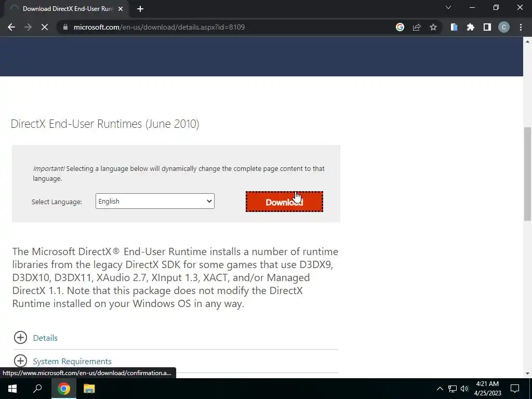This screenshot has width=532, height=399.
Task: View site information via the lock icon
Action: (66, 27)
